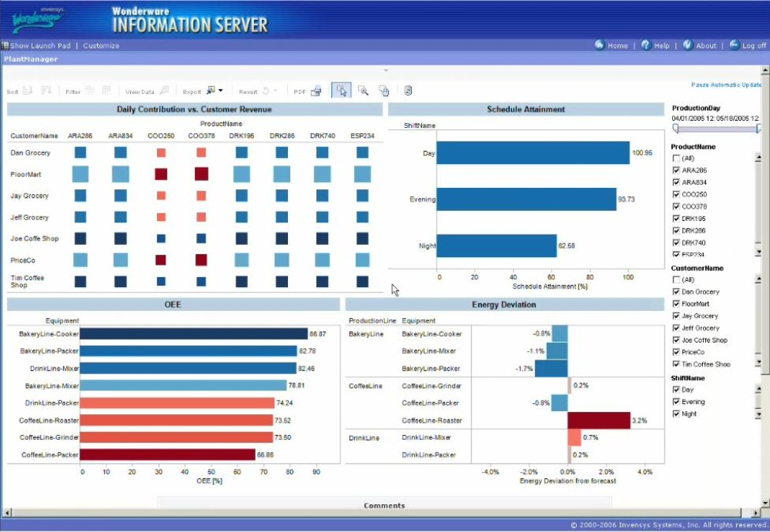Click the ProductName list scrollbar down arrow
Screen dimensions: 770x532
(x=759, y=252)
